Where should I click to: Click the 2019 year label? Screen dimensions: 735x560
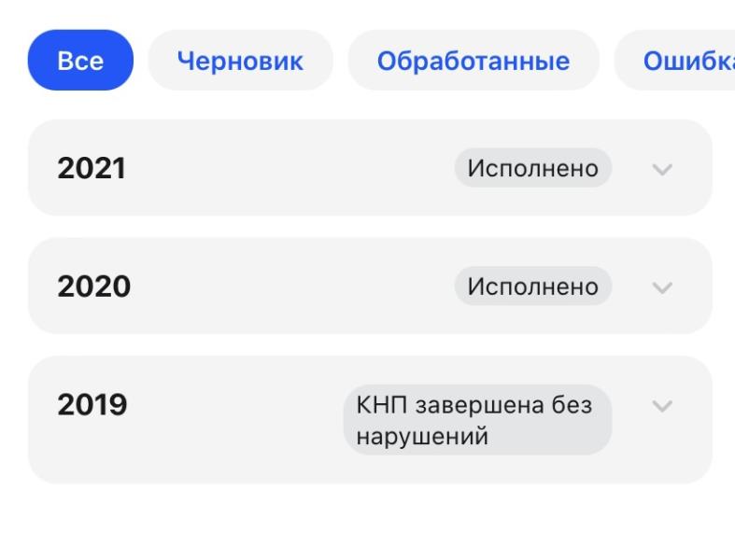(x=92, y=406)
